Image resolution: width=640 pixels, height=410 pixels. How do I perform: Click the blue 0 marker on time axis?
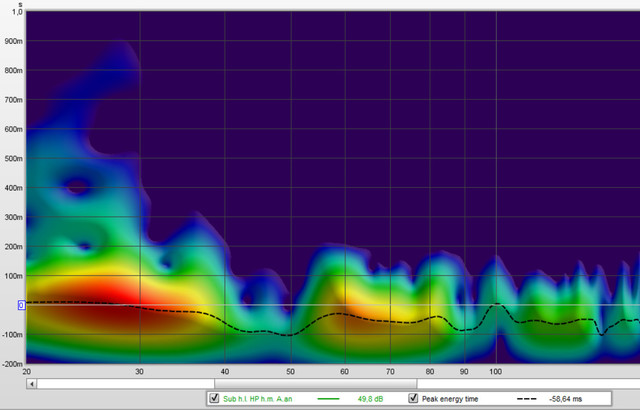[20, 305]
